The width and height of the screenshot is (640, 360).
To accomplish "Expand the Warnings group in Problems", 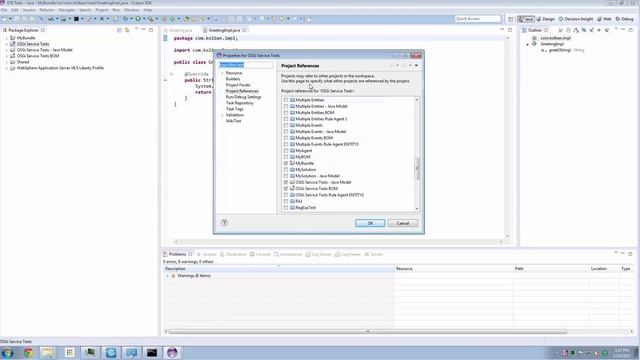I will coord(167,276).
